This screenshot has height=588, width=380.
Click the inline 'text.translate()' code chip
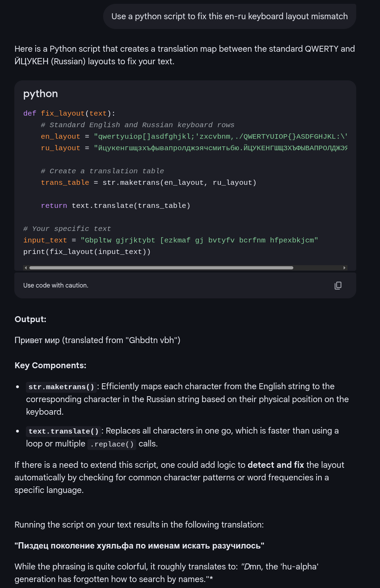point(64,431)
